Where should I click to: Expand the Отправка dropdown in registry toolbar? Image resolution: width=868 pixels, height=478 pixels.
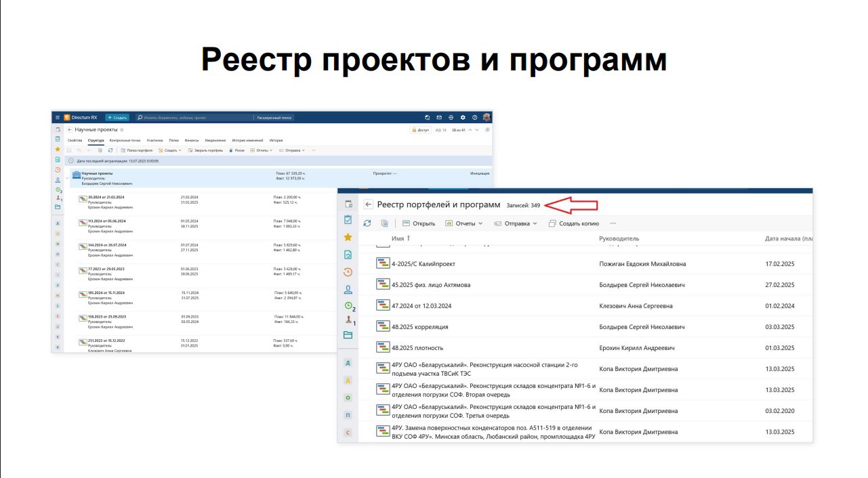pyautogui.click(x=516, y=223)
